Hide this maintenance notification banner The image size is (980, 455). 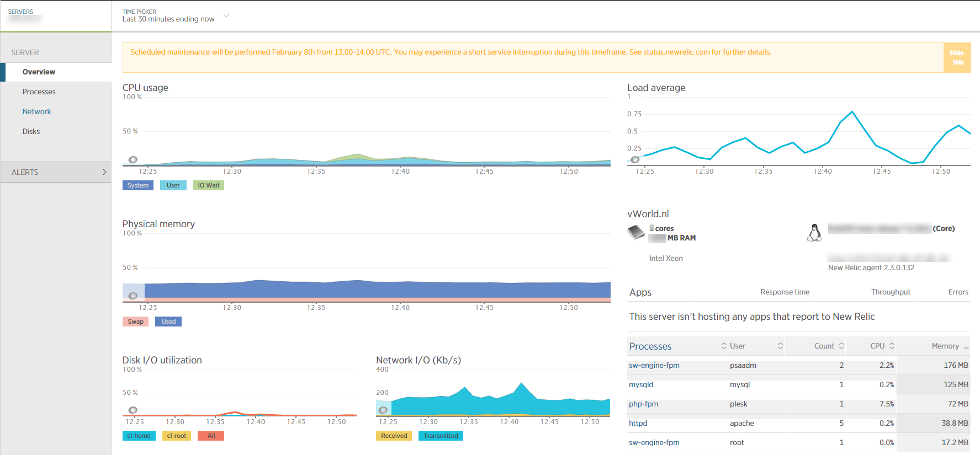[x=957, y=57]
